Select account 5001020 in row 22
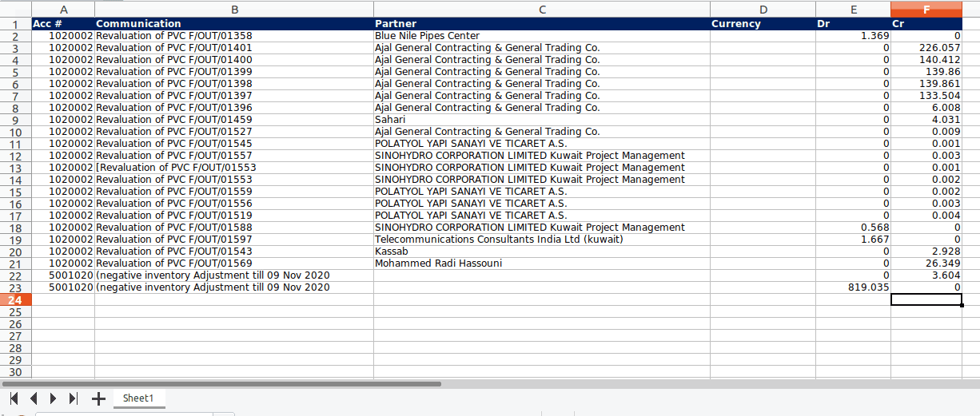 [x=63, y=275]
